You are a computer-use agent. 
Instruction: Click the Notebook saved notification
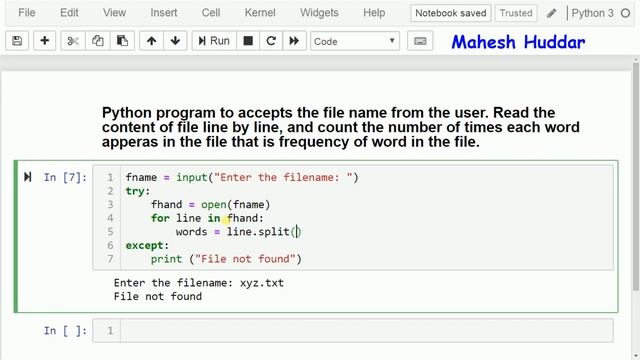[451, 13]
